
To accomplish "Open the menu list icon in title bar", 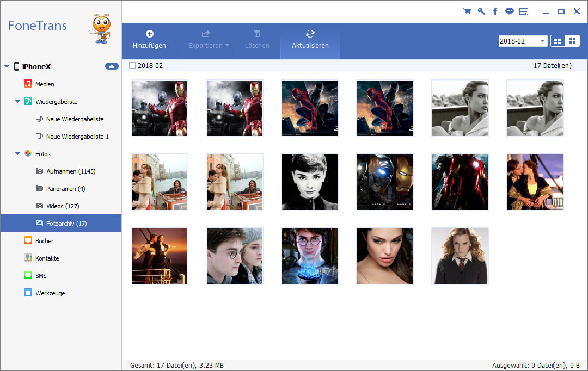I will pos(524,11).
